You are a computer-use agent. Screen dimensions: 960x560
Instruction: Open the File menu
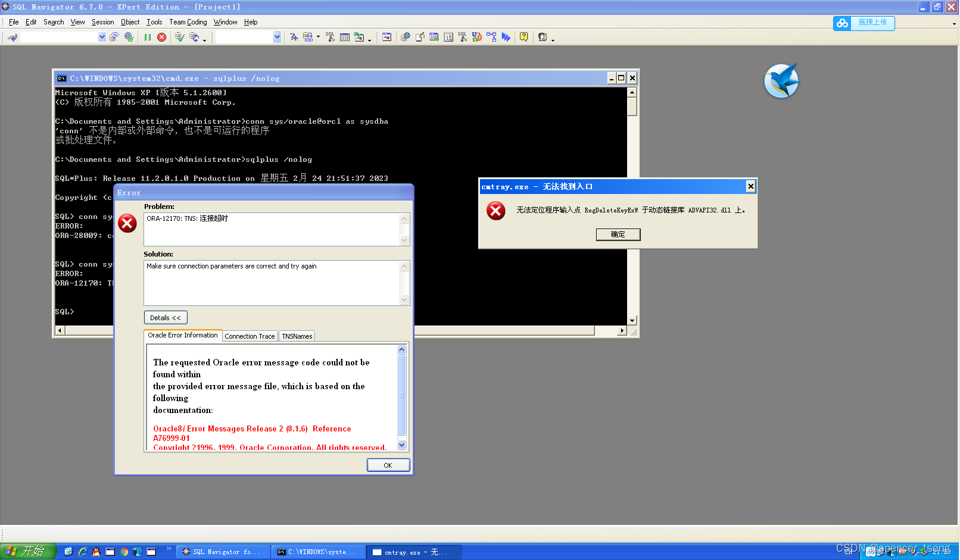[x=14, y=22]
